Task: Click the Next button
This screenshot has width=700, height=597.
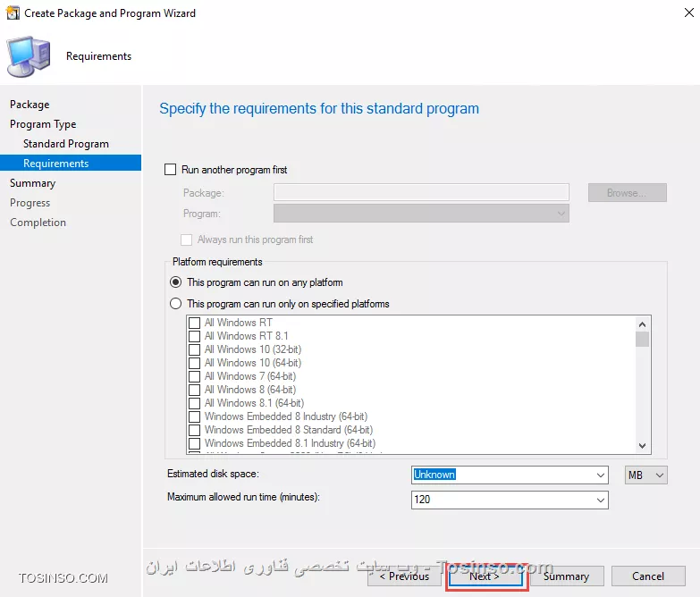Action: tap(485, 576)
